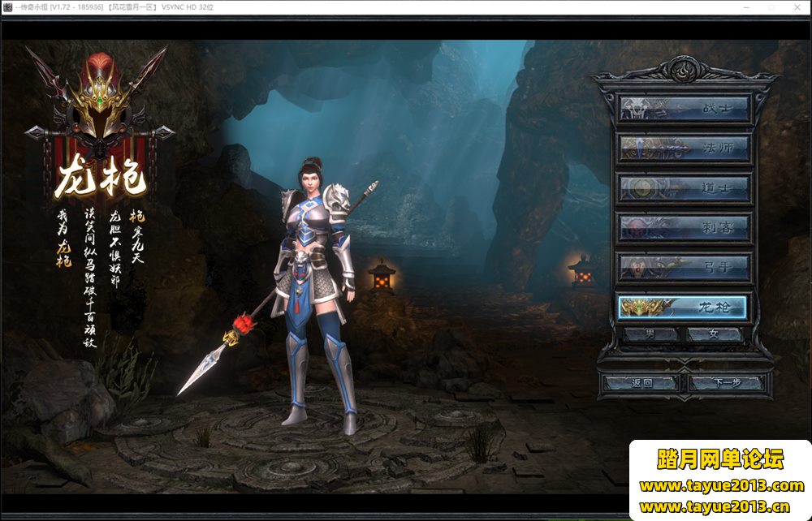Screen dimensions: 812x521
Task: Set character gender to 女
Action: click(x=714, y=334)
